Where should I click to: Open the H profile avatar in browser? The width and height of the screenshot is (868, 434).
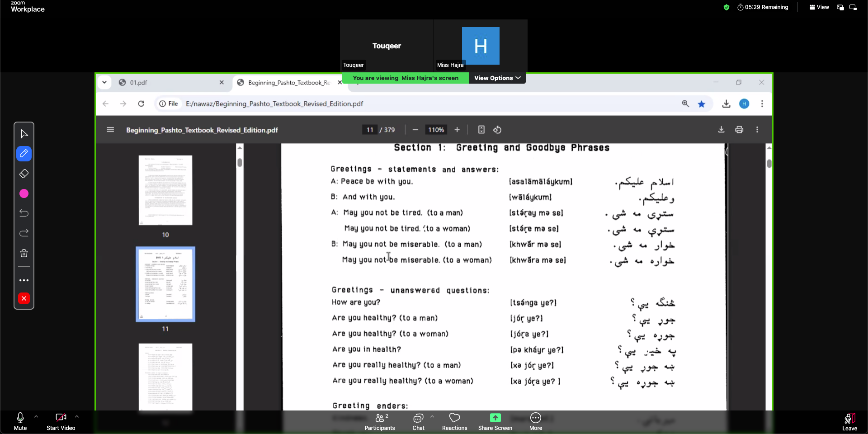coord(744,104)
